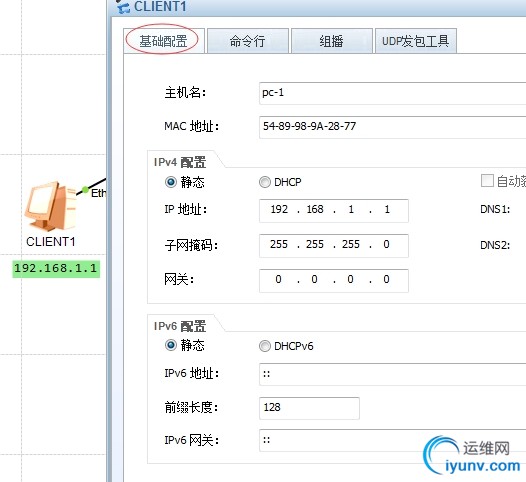Click the MAC 地址 input field
526x482 pixels.
(392, 127)
